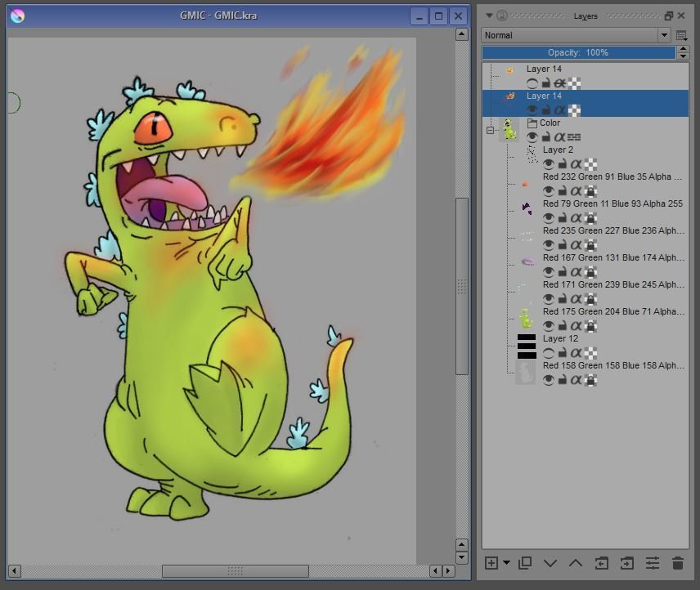The image size is (700, 590).
Task: Hide the Red 158 Green 158 layer
Action: coord(548,380)
